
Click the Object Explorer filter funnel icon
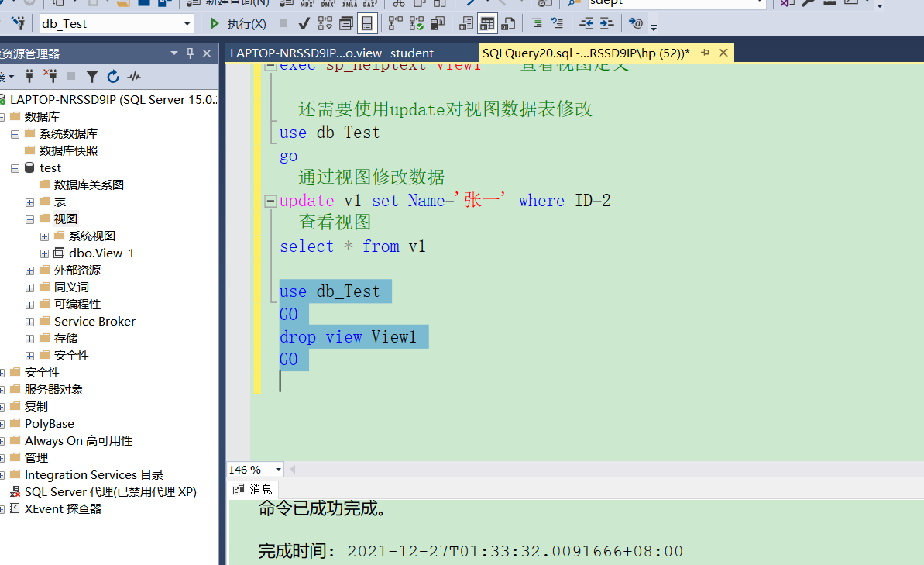tap(92, 76)
